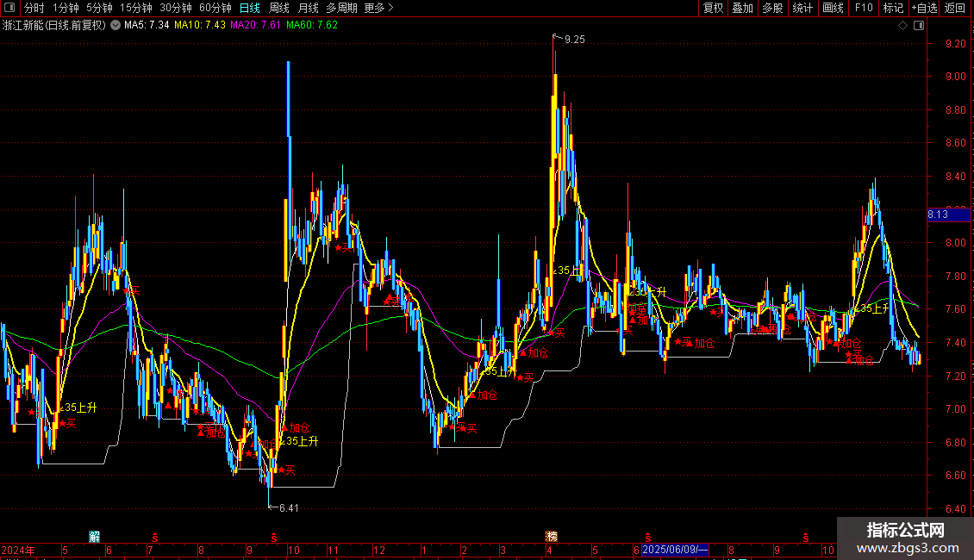Open F10 company information
This screenshot has width=974, height=560.
(x=864, y=8)
